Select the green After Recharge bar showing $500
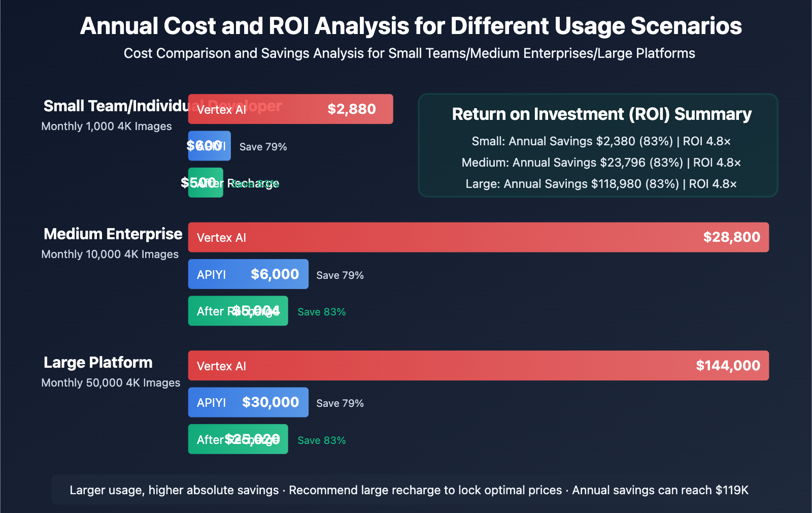The height and width of the screenshot is (513, 812). (x=205, y=183)
